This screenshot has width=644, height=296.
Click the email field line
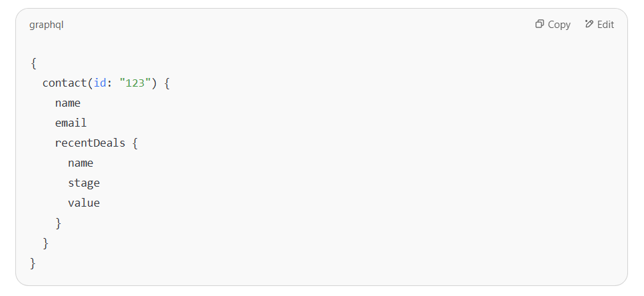pos(71,123)
